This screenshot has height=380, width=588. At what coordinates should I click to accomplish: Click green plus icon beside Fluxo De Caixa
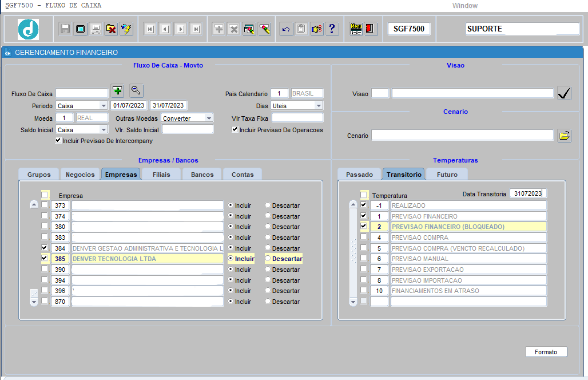click(x=118, y=91)
